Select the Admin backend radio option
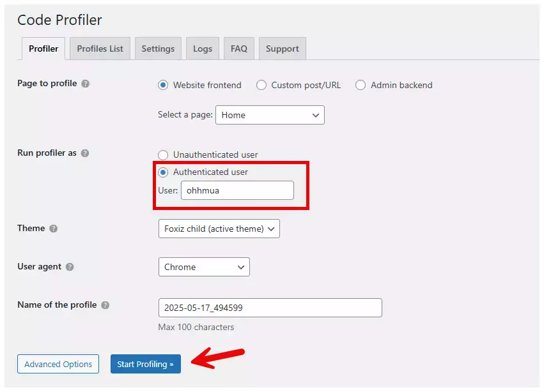Viewport: 544px width, 392px height. point(361,85)
